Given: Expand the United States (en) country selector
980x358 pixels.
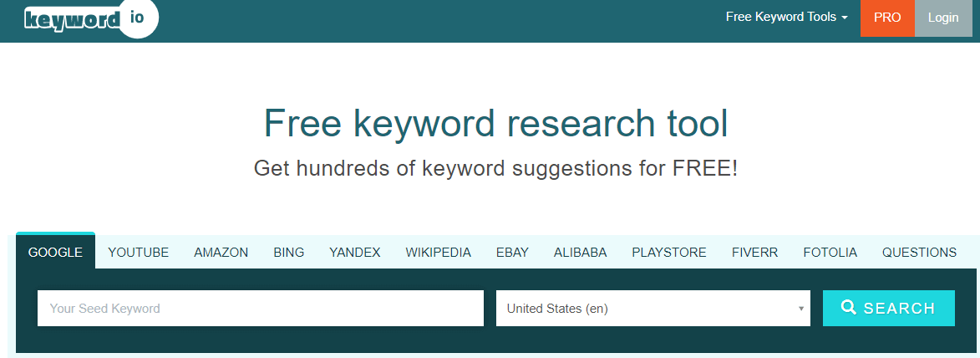Looking at the screenshot, I should (x=652, y=309).
